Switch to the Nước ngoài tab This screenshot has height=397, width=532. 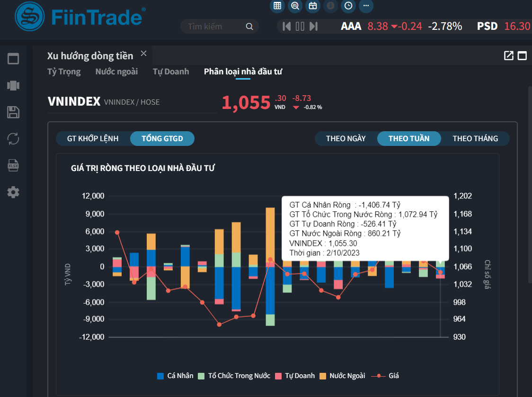116,72
